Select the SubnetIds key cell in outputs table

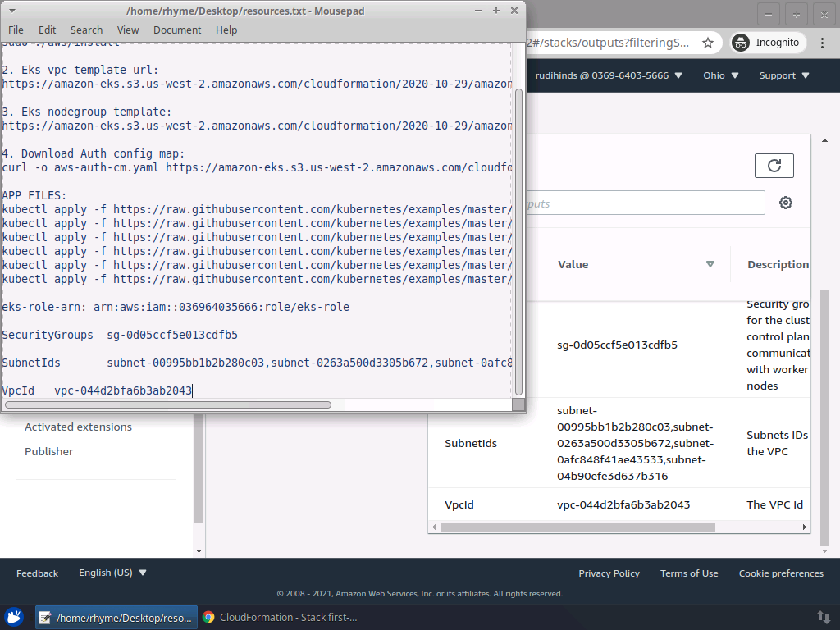click(470, 443)
